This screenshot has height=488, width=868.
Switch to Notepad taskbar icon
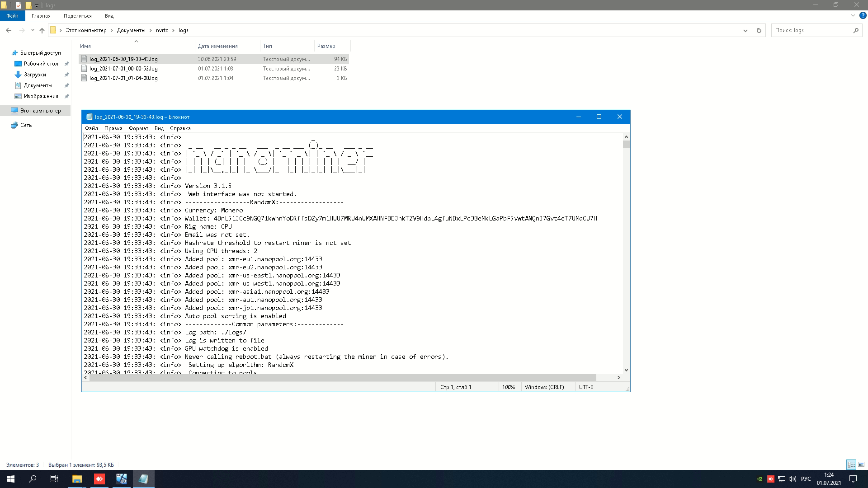[143, 479]
